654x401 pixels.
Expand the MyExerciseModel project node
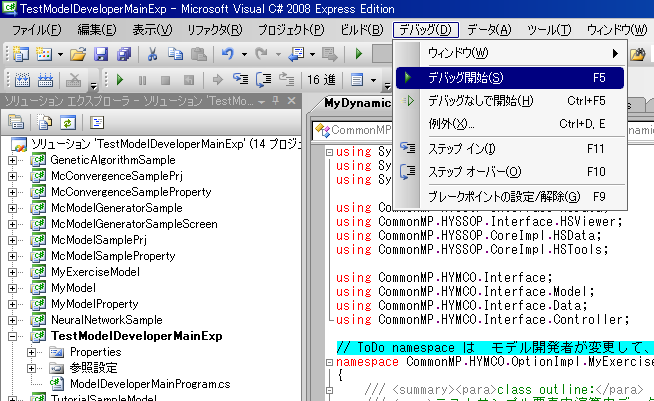(x=12, y=272)
